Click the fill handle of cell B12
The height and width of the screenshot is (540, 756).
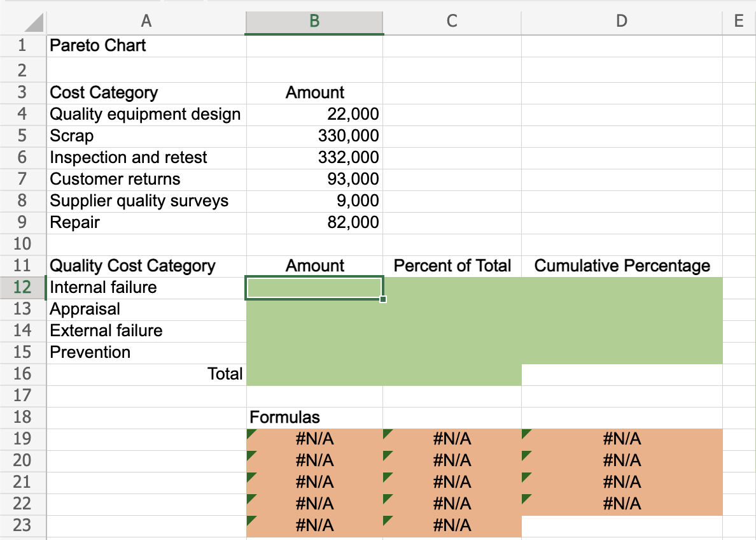[x=383, y=299]
